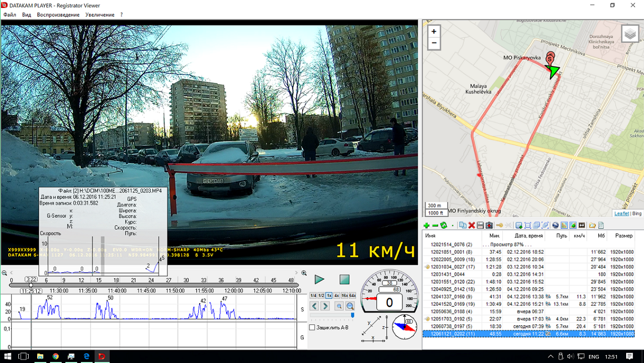Click the timeline zoom-in magnifier at right
The height and width of the screenshot is (363, 644).
[304, 273]
